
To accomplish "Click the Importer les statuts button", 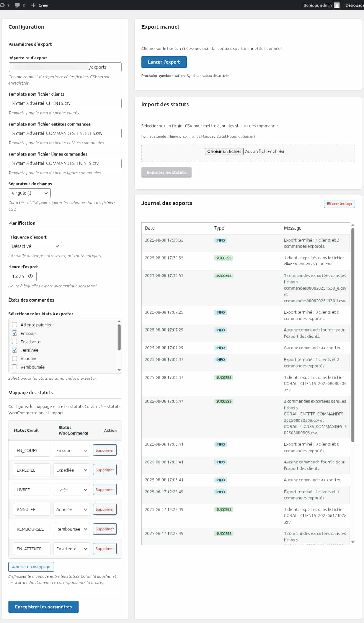I will point(166,172).
